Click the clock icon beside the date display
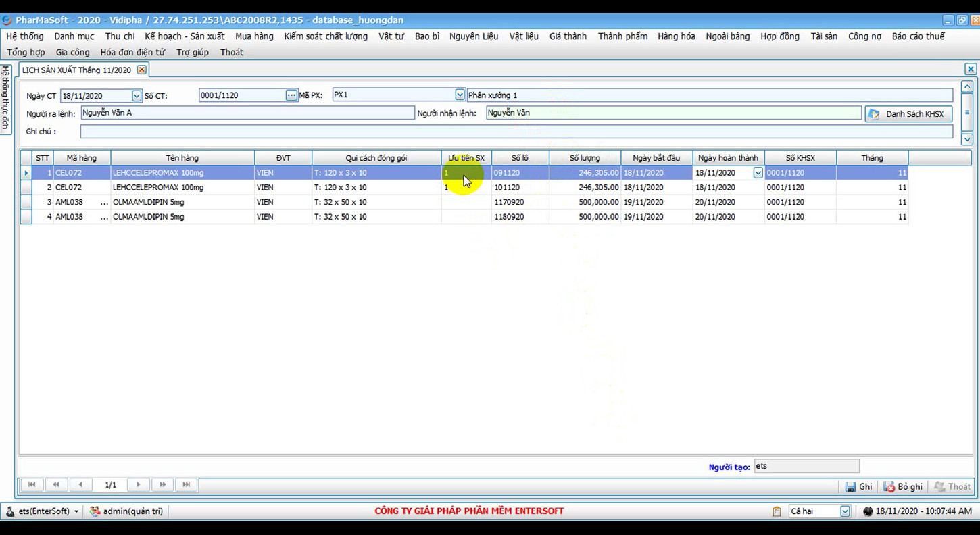Image resolution: width=980 pixels, height=535 pixels. pyautogui.click(x=868, y=511)
